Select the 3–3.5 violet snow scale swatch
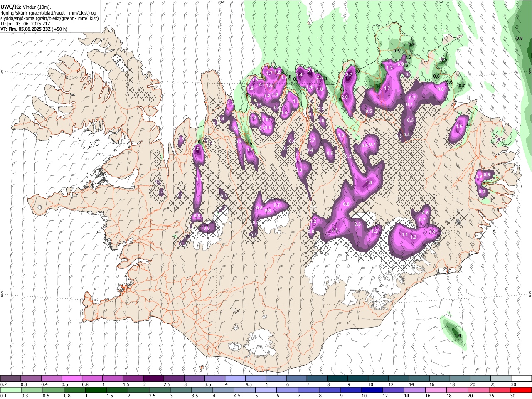The image size is (532, 399). 194,378
